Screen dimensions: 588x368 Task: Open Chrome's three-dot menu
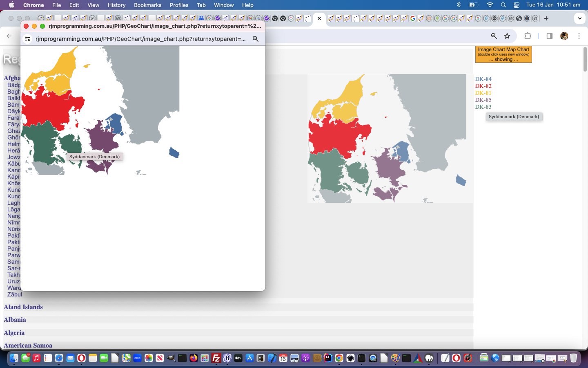(x=579, y=36)
